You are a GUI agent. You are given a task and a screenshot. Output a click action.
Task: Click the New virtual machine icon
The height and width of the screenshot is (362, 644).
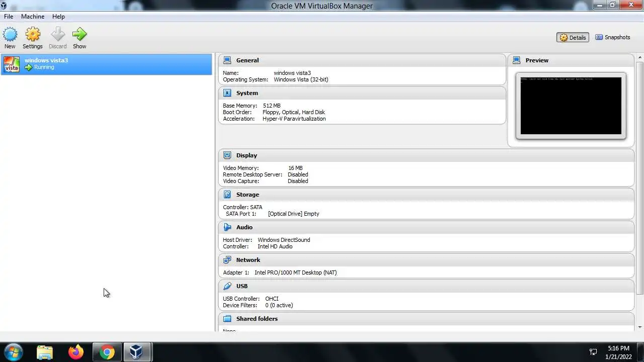[10, 34]
